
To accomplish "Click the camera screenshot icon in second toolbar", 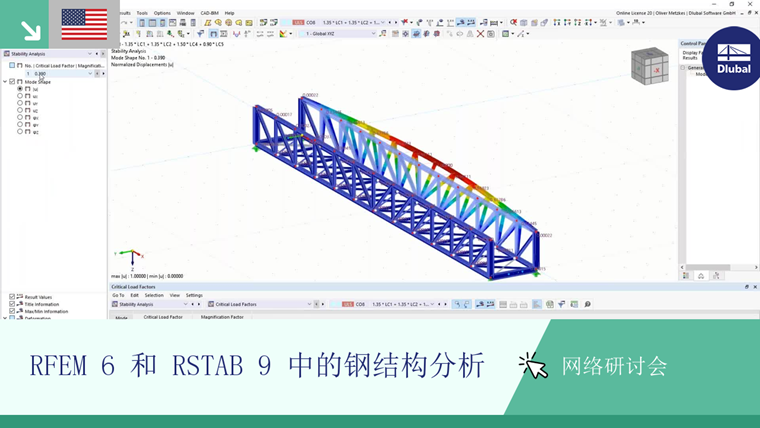I will click(491, 33).
